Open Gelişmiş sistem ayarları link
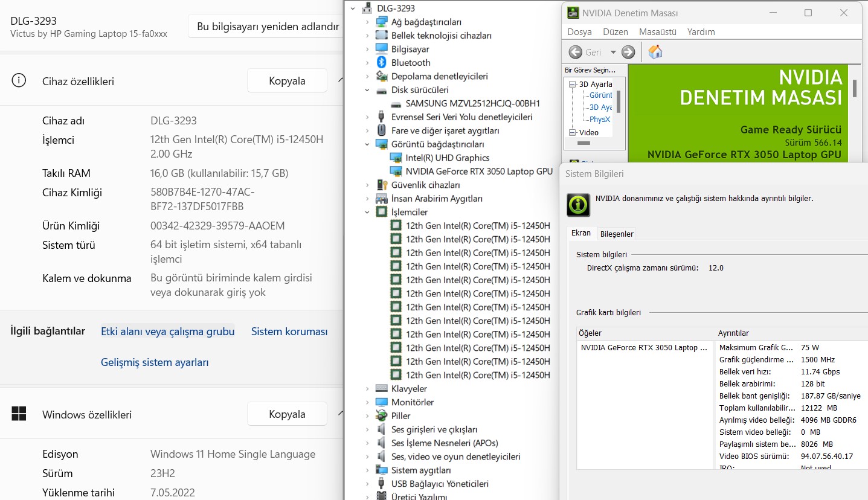Screen dimensions: 868x500 pyautogui.click(x=155, y=362)
